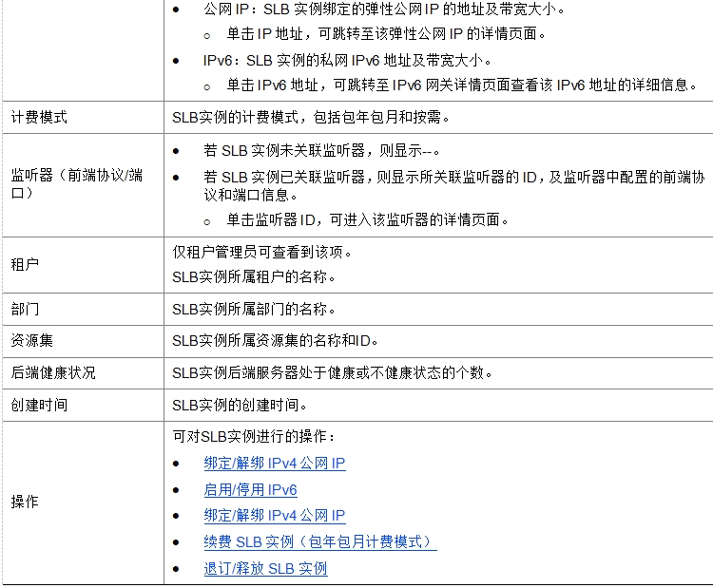
Task: Click the 部门 row label
Action: (x=25, y=309)
